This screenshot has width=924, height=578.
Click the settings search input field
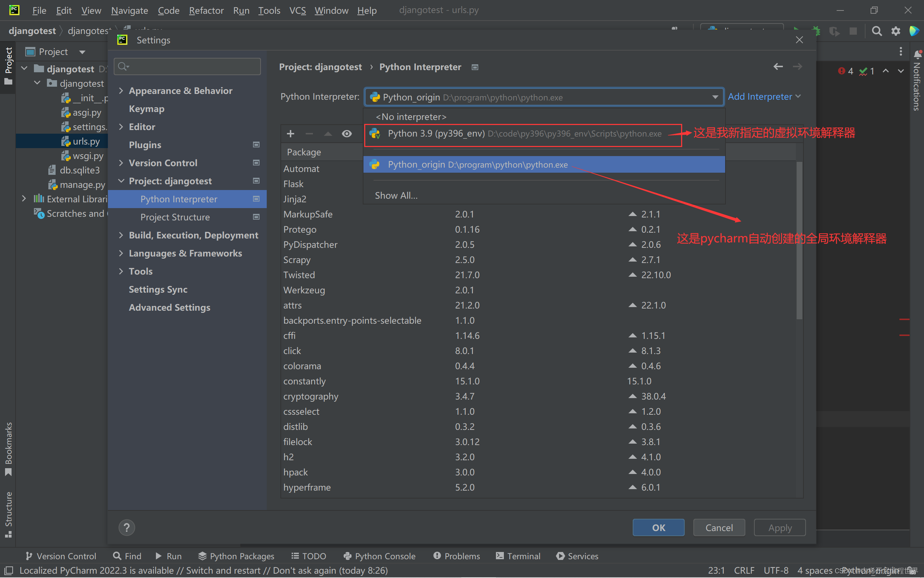click(x=187, y=66)
